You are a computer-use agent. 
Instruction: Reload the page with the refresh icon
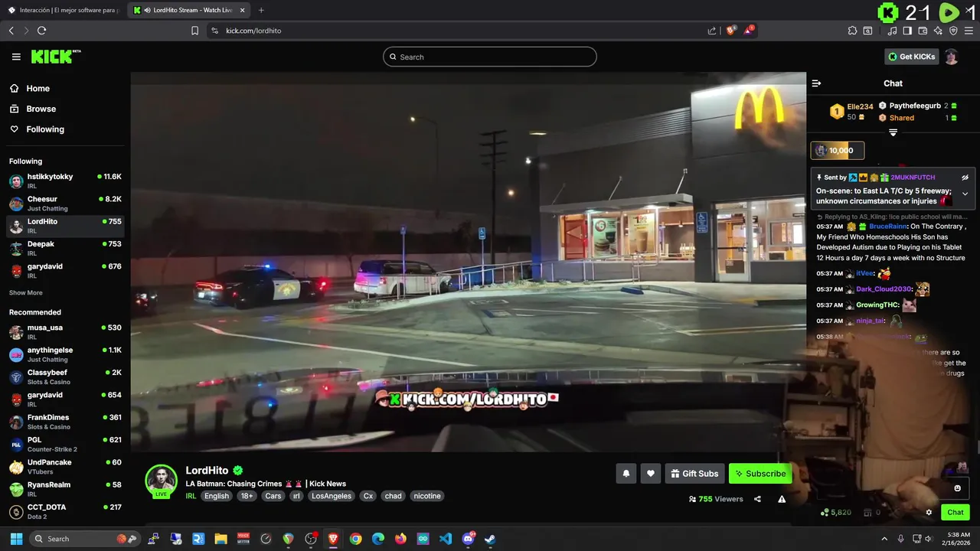click(x=41, y=31)
